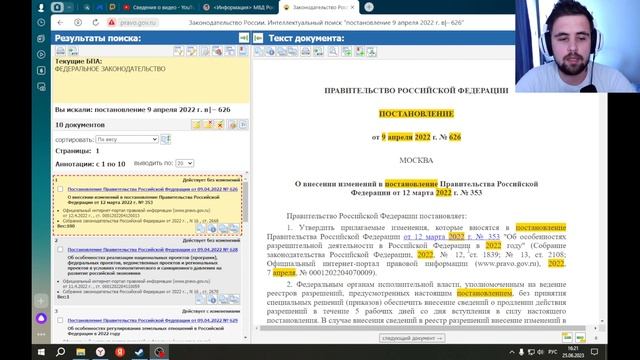Open a new browser tab
Viewport: 640px width, 360px height.
tap(369, 7)
